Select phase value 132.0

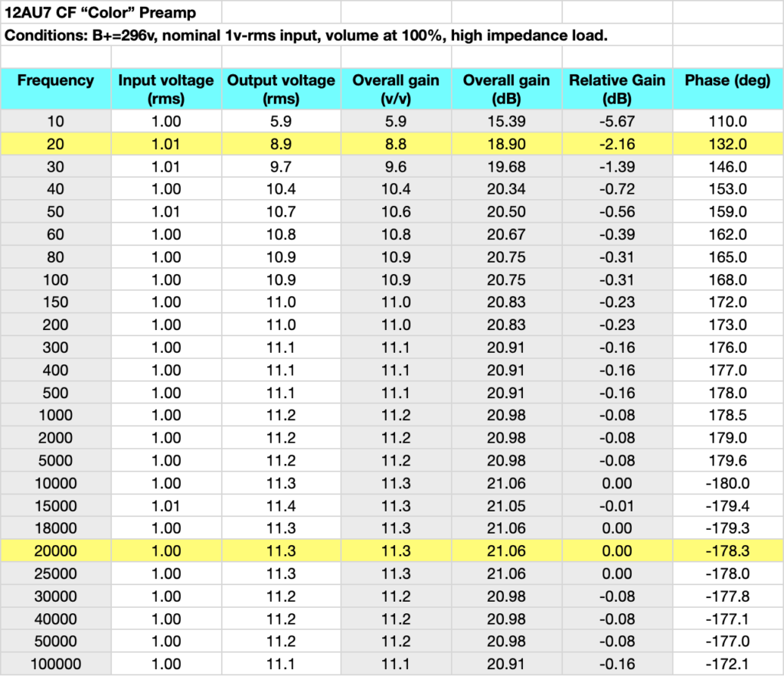pyautogui.click(x=728, y=144)
